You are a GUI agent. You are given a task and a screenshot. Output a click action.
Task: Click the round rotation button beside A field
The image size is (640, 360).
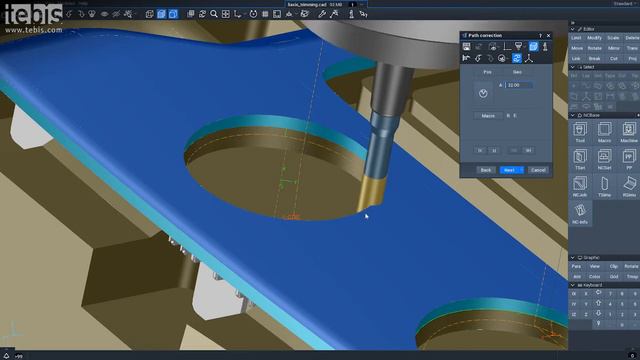point(483,93)
